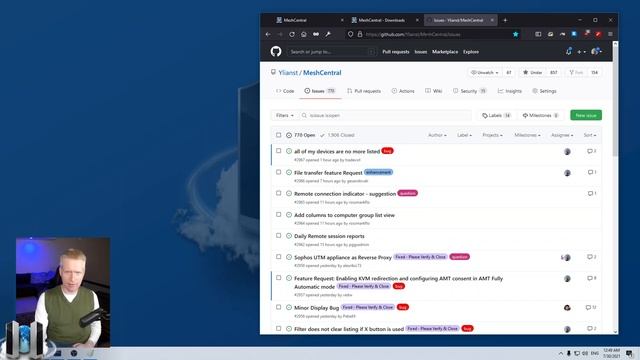Open comments on 'File transfer feature Request' issue
This screenshot has width=640, height=360.
pos(591,172)
